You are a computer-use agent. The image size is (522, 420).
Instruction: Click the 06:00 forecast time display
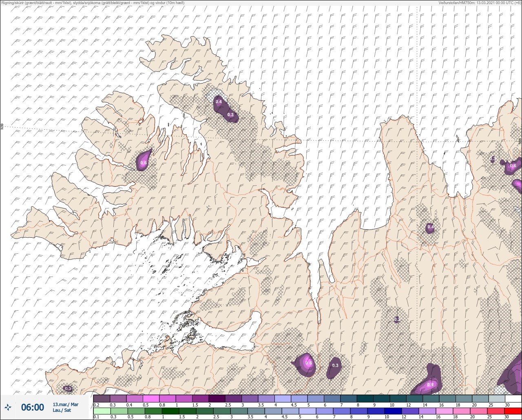pyautogui.click(x=32, y=407)
